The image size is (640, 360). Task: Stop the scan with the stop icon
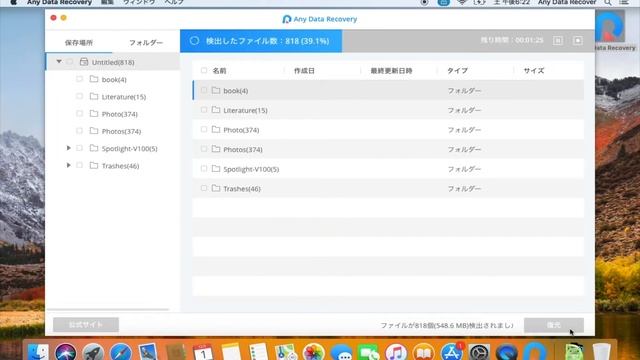coord(578,40)
